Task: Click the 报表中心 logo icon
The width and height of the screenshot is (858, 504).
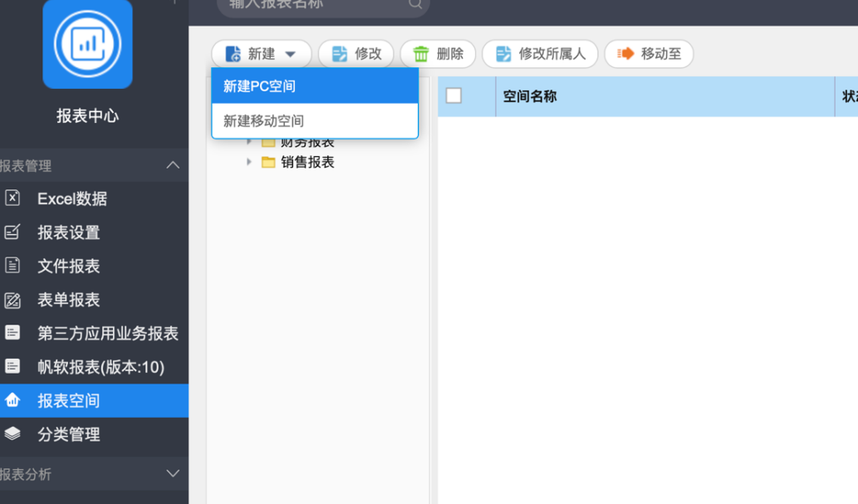Action: tap(87, 44)
